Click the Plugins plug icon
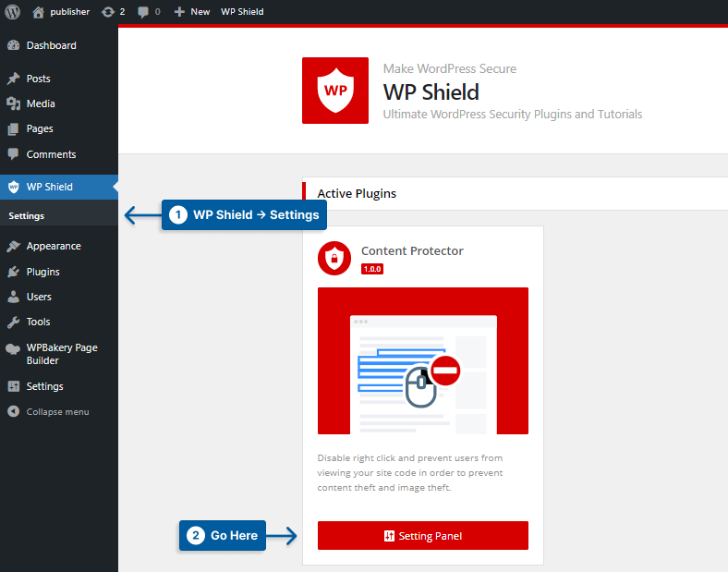 point(14,272)
